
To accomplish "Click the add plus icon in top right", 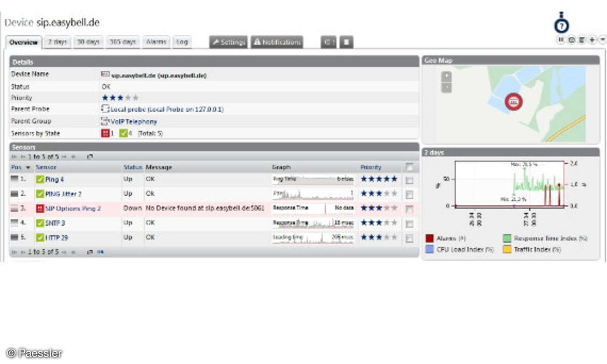I will coord(592,39).
